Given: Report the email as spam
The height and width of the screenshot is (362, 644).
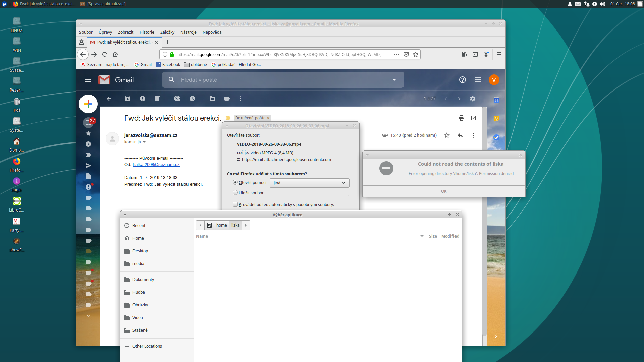Looking at the screenshot, I should 143,99.
